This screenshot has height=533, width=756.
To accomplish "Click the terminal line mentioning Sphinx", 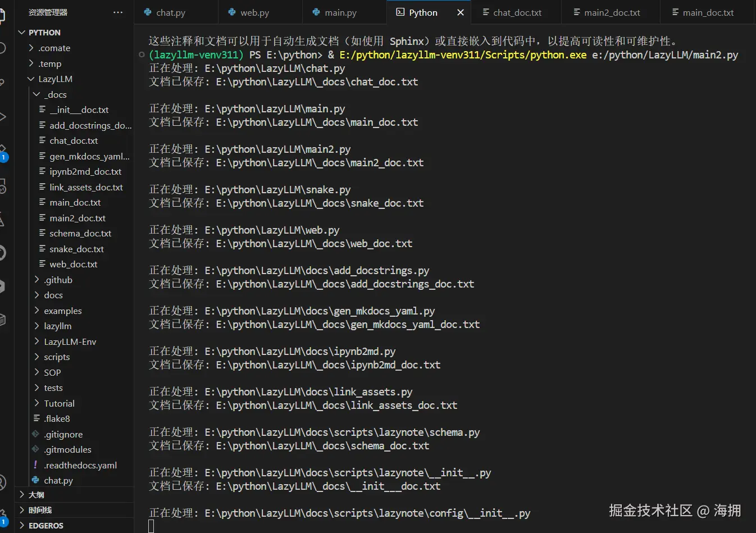I will (x=415, y=41).
